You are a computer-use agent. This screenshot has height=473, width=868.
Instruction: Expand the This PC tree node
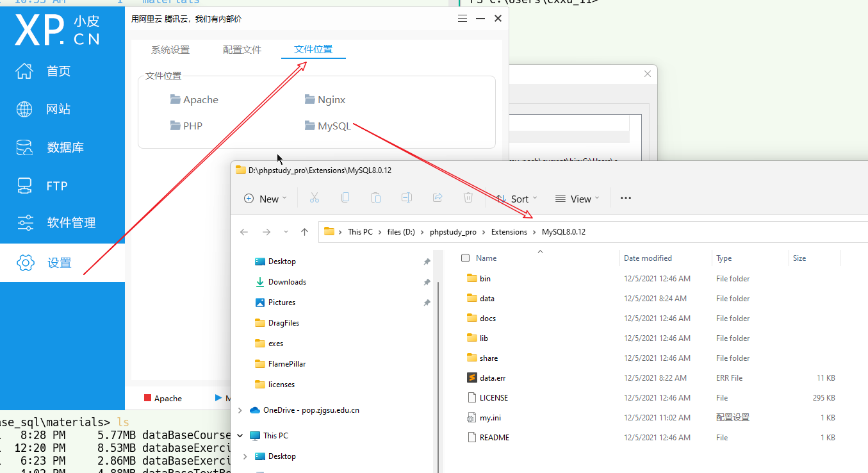click(240, 435)
